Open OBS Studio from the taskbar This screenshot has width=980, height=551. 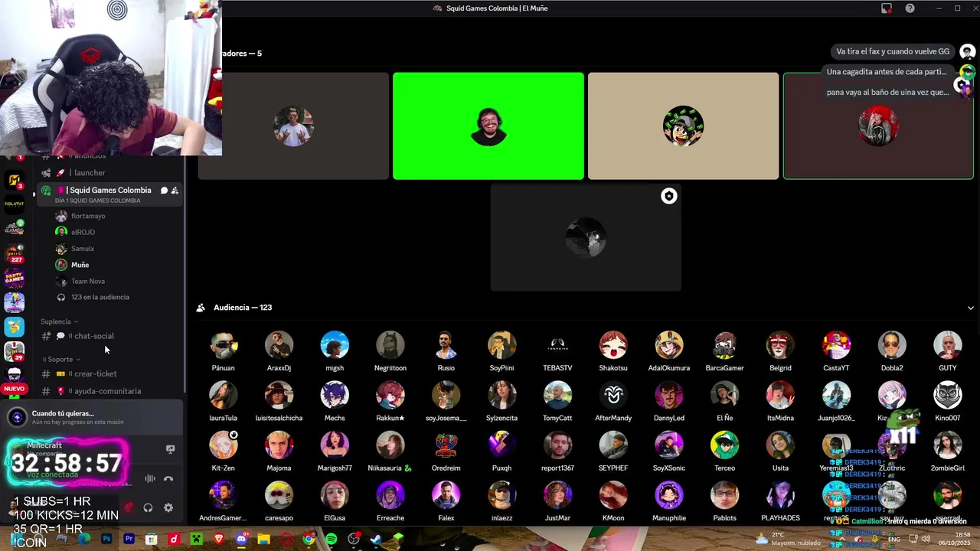click(x=354, y=540)
